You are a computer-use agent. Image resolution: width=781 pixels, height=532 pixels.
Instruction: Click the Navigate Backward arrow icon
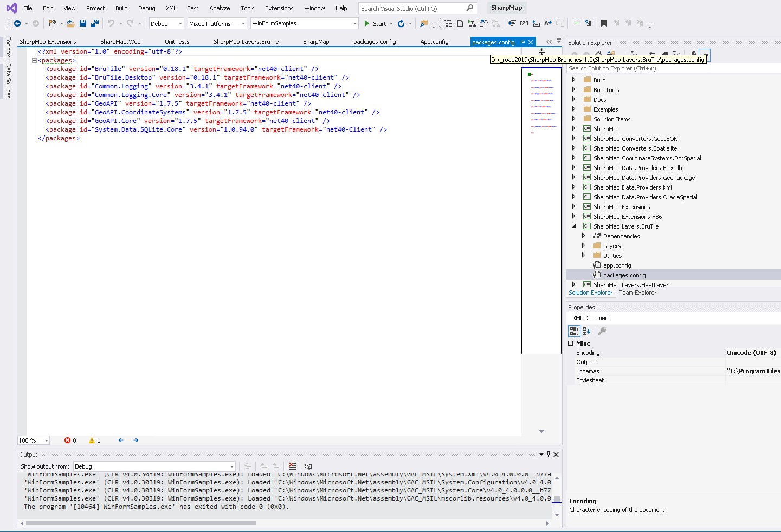(16, 23)
